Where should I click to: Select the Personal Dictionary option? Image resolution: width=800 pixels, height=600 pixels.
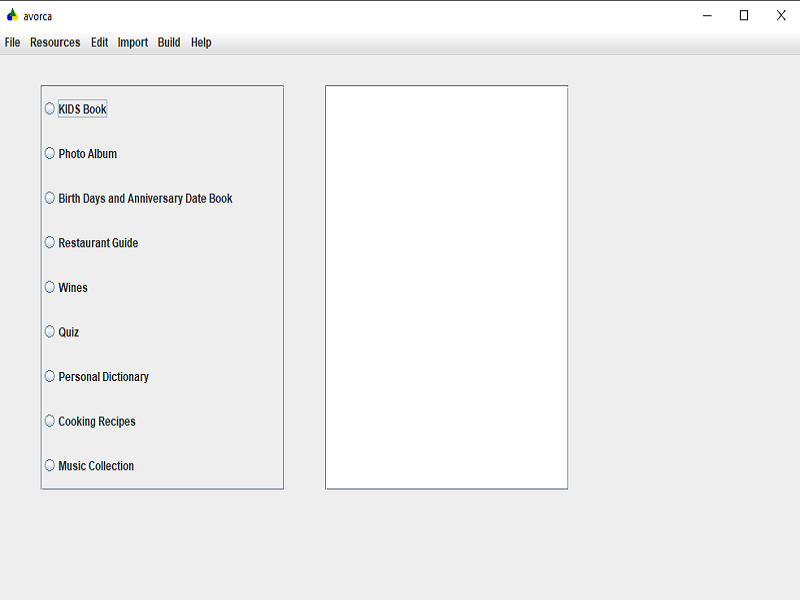point(49,376)
